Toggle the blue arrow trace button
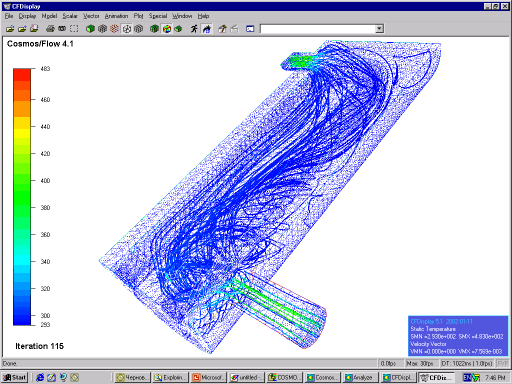512x384 pixels. [207, 29]
